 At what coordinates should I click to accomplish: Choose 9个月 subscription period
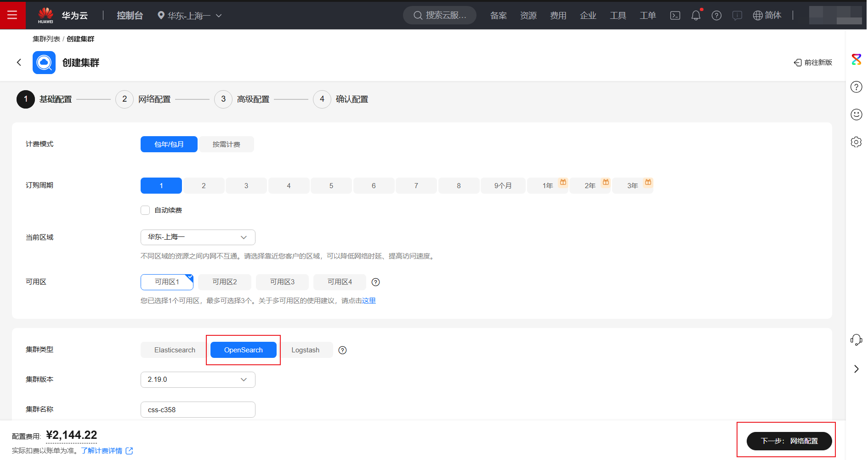coord(503,186)
